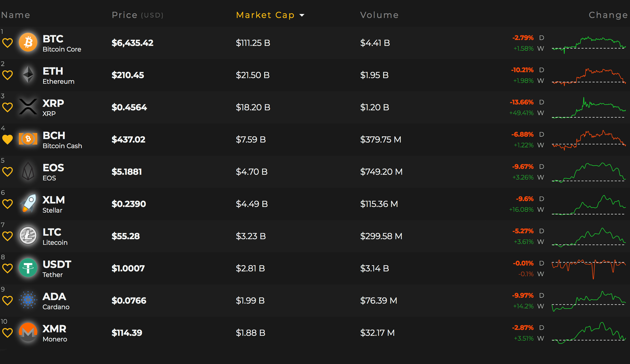Click the Bitcoin Core coin logo

point(28,42)
